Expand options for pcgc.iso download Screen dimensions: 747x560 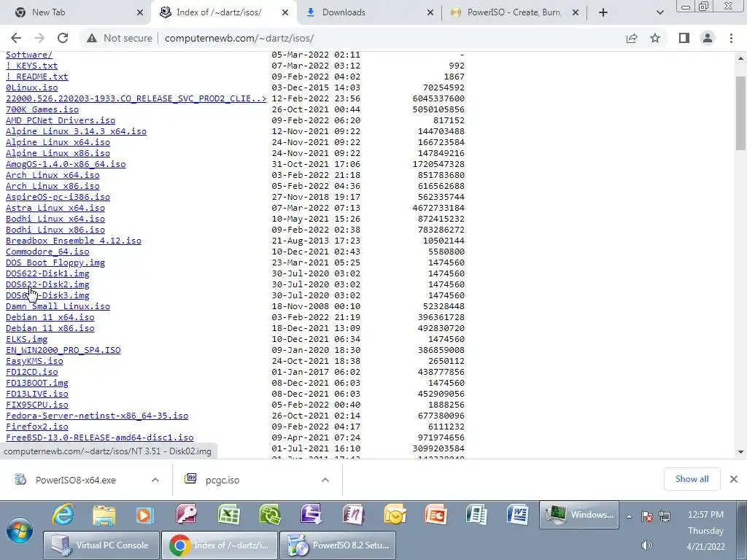325,480
